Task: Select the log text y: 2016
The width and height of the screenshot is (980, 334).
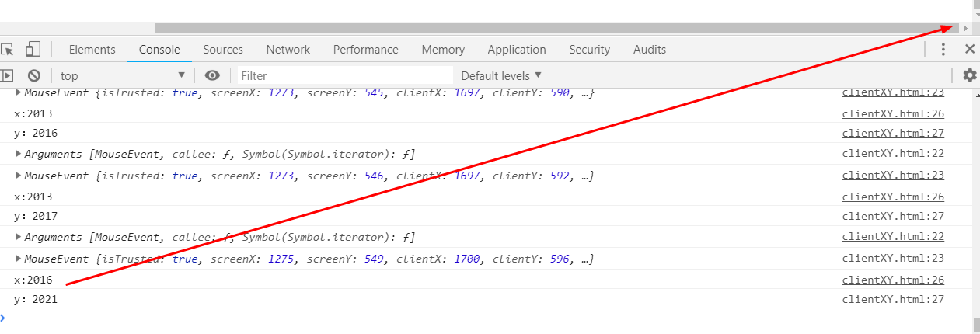Action: coord(36,133)
